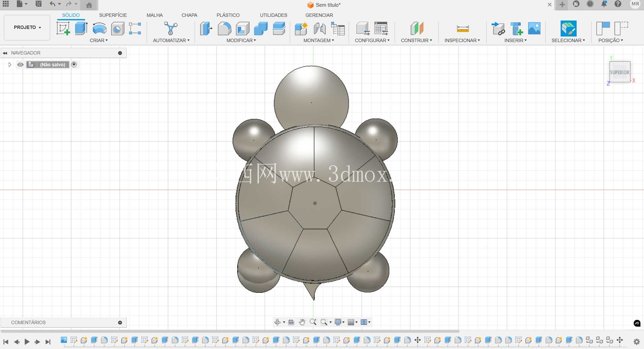
Task: Collapse browser with double-arrow icon
Action: (x=5, y=53)
